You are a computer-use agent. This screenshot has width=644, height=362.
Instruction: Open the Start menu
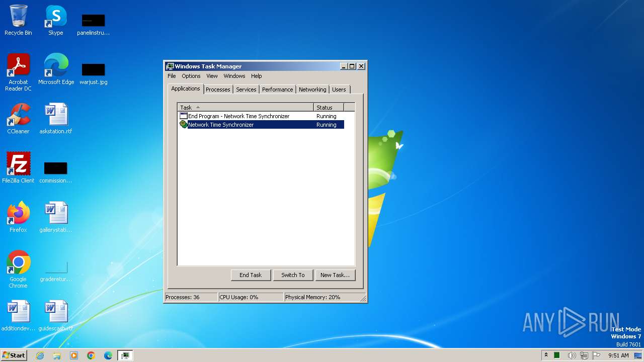[14, 355]
